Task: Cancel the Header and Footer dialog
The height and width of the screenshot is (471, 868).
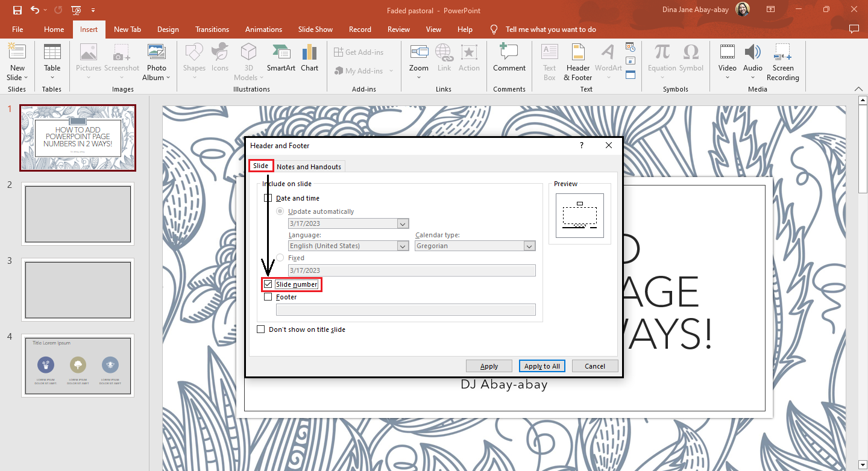Action: [594, 366]
